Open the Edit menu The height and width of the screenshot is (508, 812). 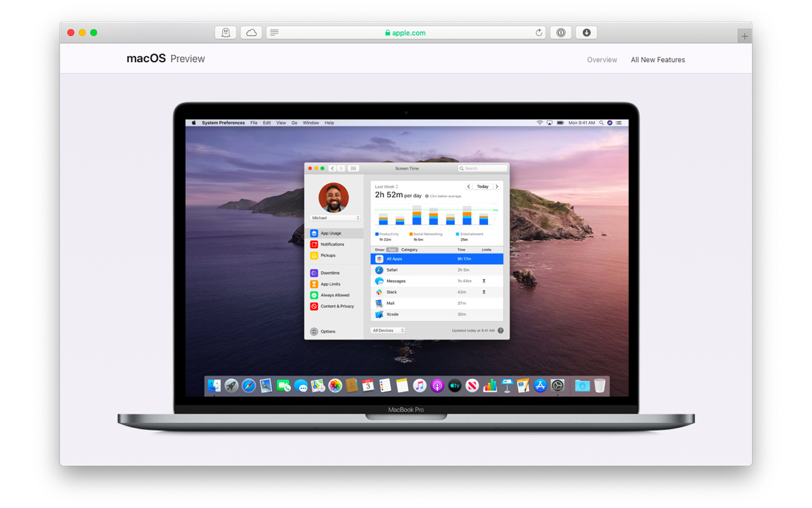[266, 123]
